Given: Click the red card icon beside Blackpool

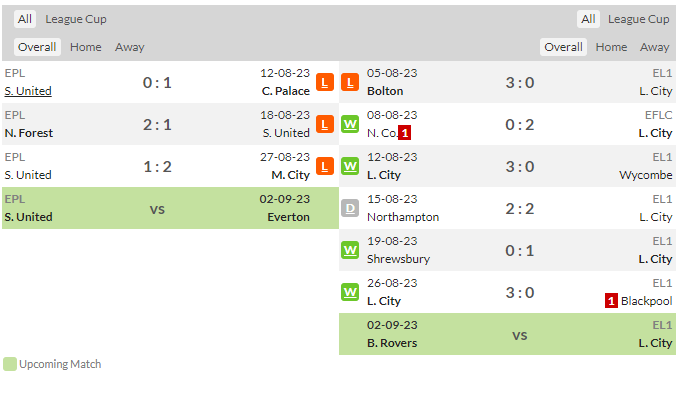Looking at the screenshot, I should (x=611, y=301).
